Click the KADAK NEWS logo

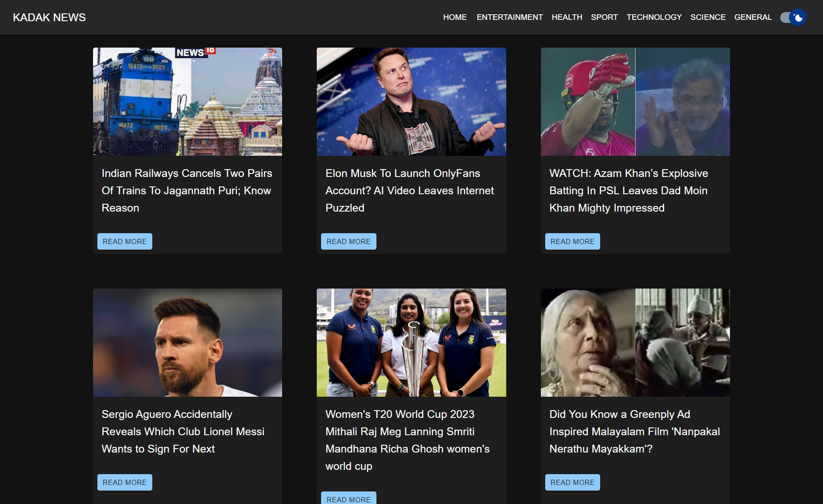point(49,17)
